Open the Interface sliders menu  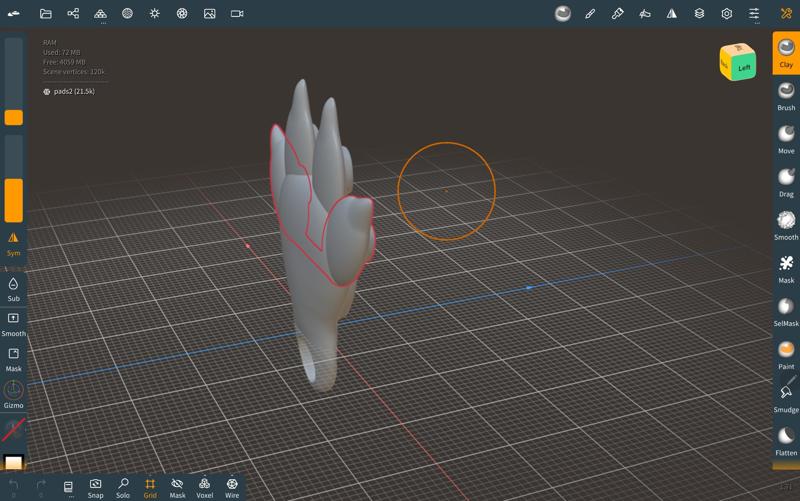click(754, 14)
